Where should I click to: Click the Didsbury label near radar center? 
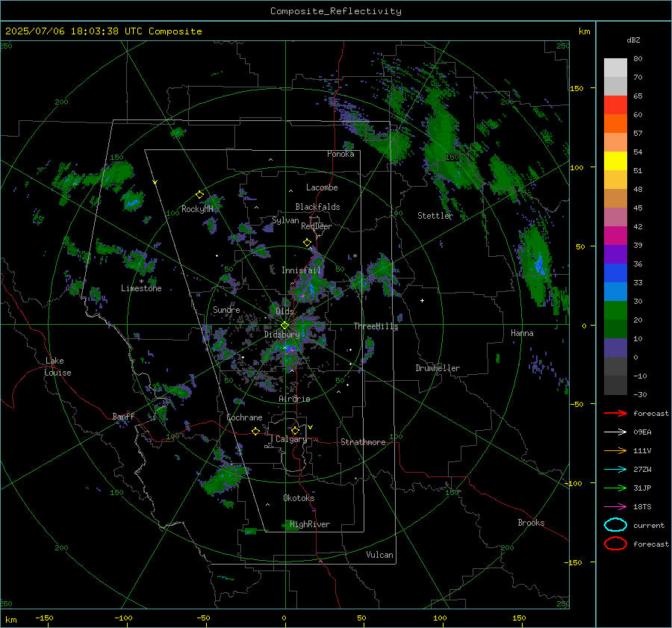(x=281, y=335)
